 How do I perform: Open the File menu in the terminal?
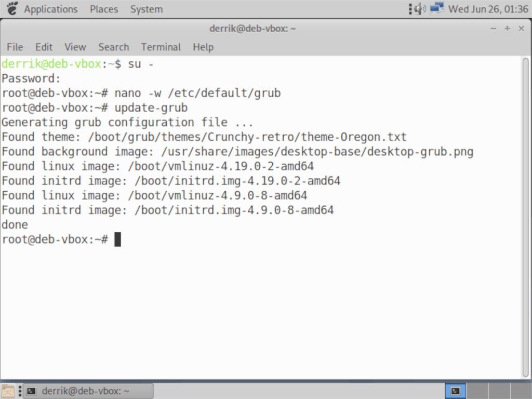tap(15, 47)
